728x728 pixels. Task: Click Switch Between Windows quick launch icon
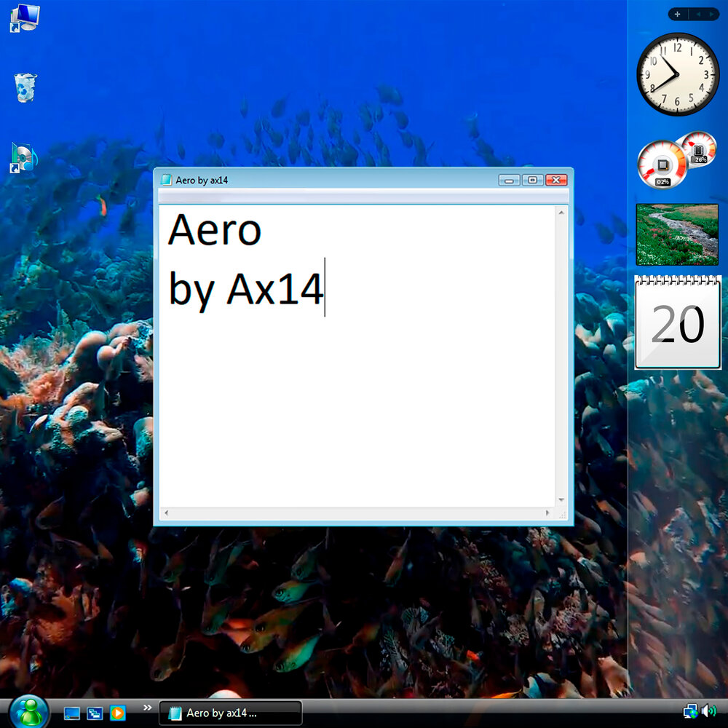(95, 713)
